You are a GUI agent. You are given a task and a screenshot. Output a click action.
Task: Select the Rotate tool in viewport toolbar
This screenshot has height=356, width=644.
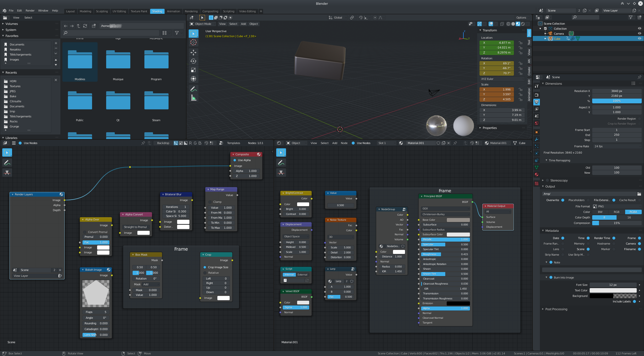pos(193,61)
